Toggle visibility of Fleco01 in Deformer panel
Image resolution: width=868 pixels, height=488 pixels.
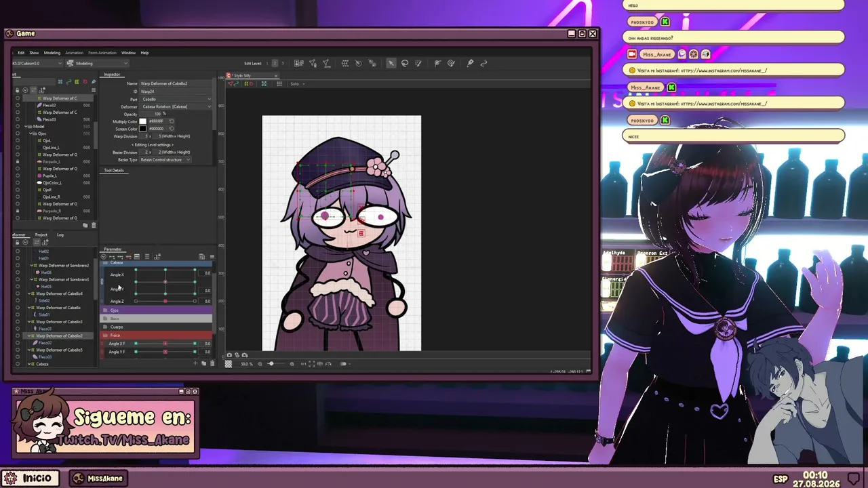coord(18,329)
